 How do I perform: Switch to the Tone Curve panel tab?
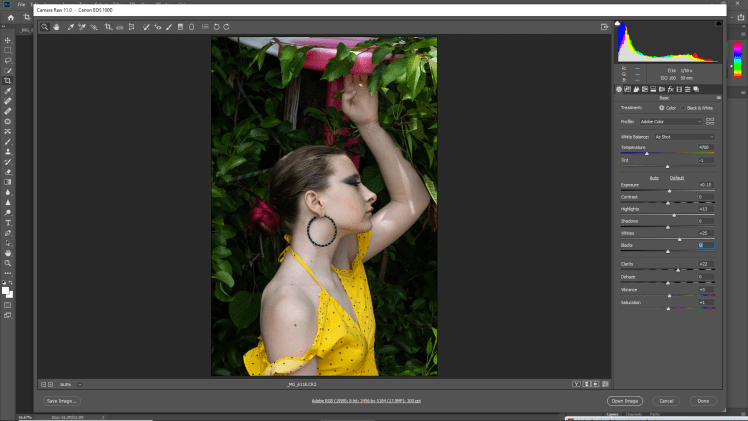[629, 89]
